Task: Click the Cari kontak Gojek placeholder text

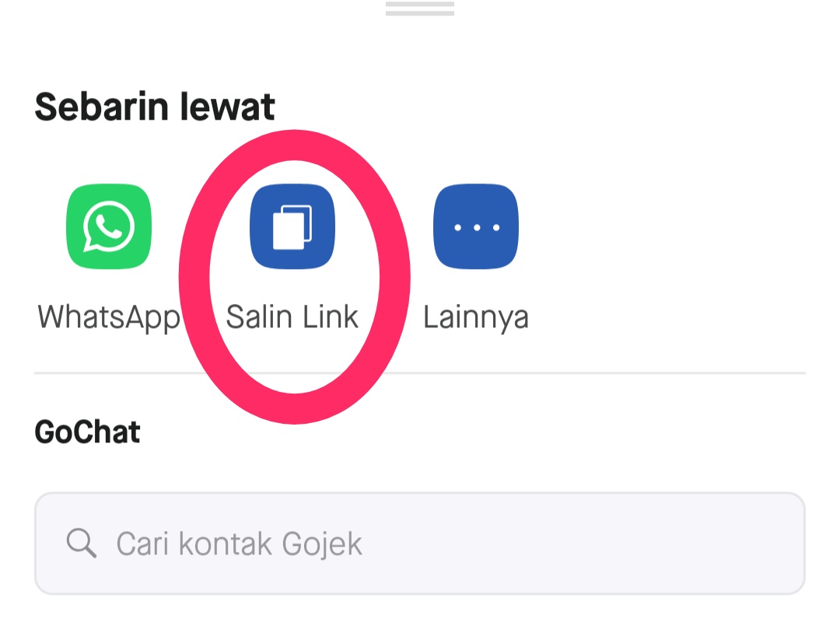Action: pos(240,544)
